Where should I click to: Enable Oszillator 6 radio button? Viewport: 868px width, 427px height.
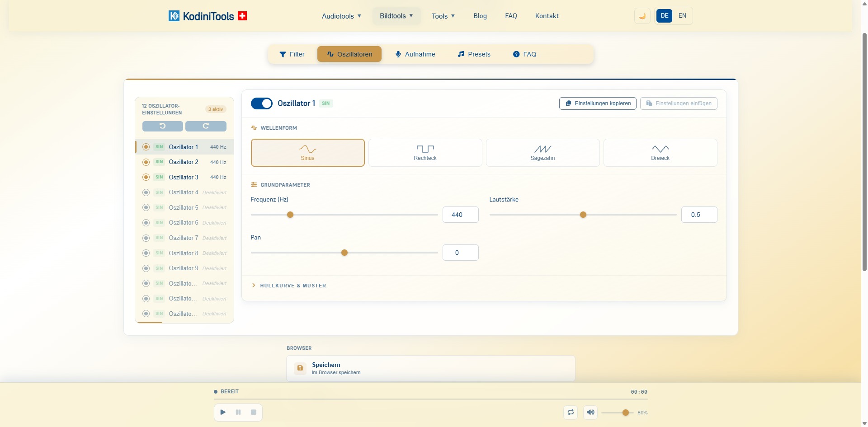146,223
